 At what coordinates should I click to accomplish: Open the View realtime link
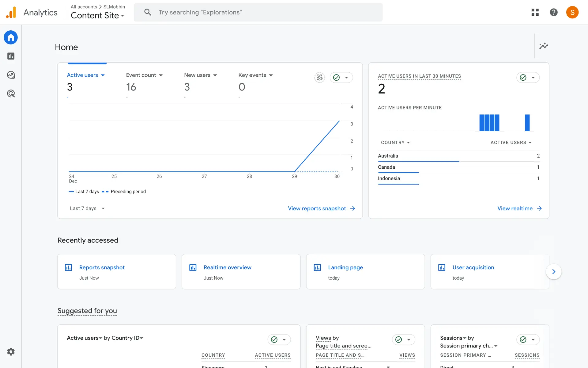click(519, 209)
